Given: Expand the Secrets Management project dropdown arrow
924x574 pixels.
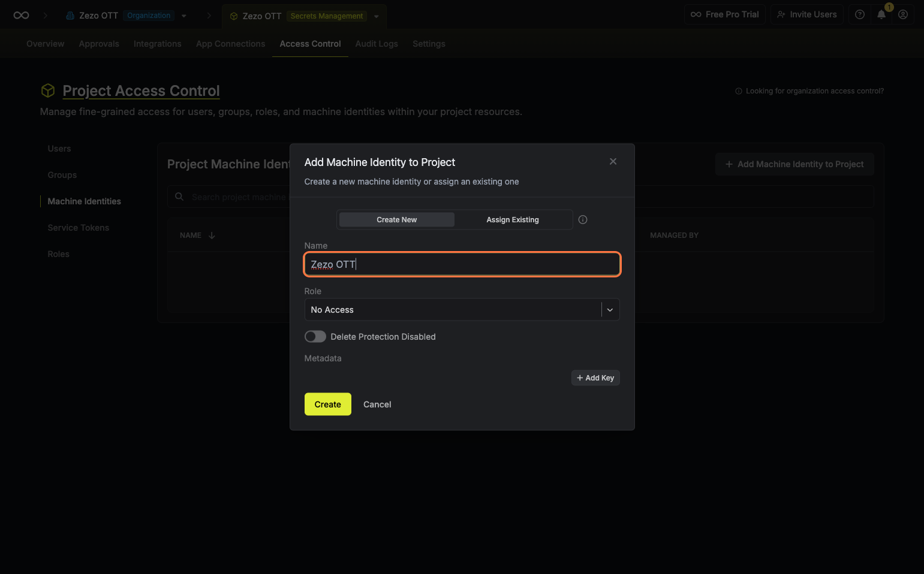Looking at the screenshot, I should (x=377, y=17).
